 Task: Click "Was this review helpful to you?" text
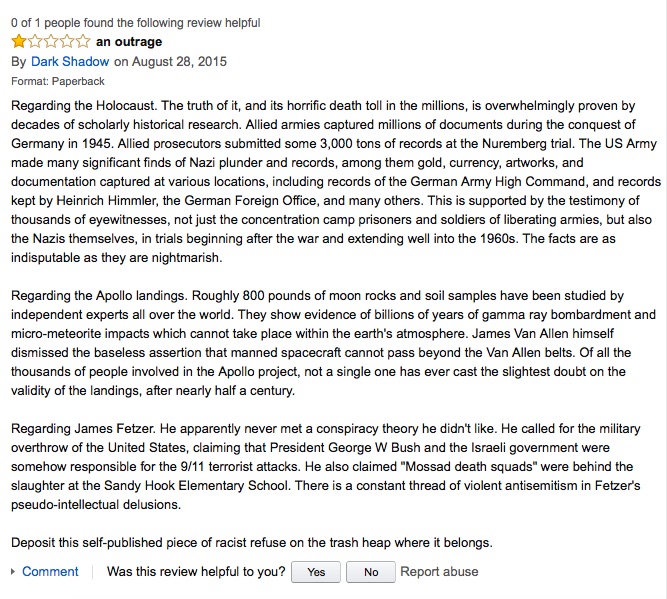point(196,571)
